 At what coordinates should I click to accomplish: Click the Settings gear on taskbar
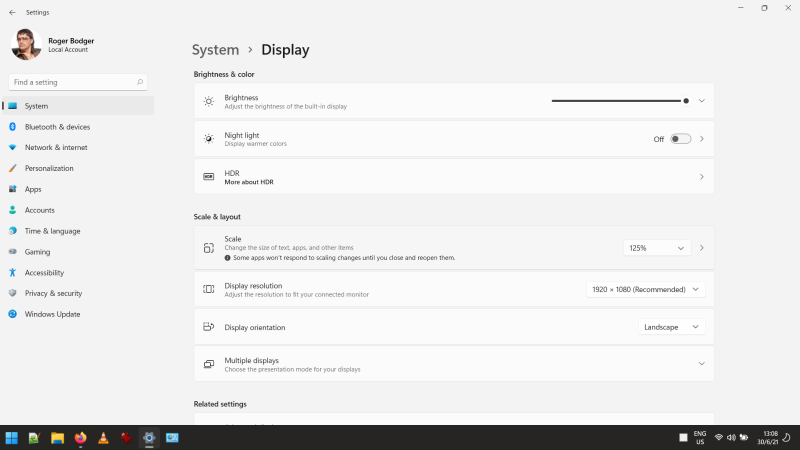pos(149,438)
